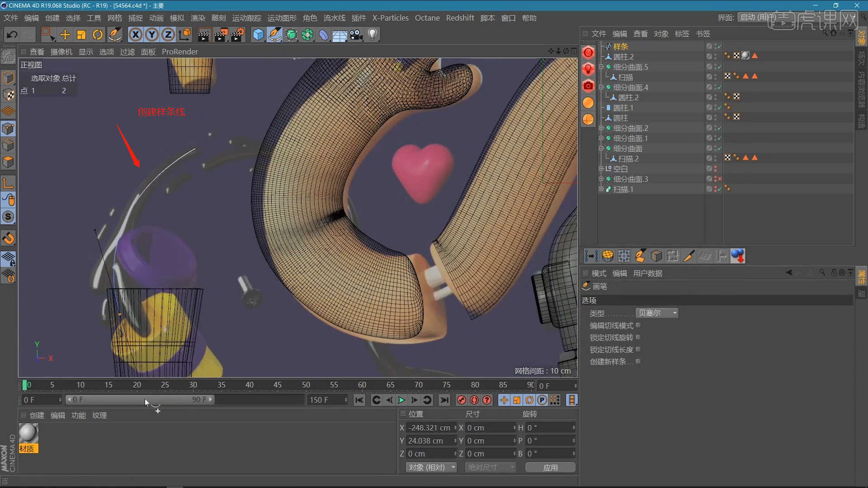This screenshot has height=488, width=868.
Task: Expand the 细分曲面.2 tree item
Action: click(x=601, y=128)
